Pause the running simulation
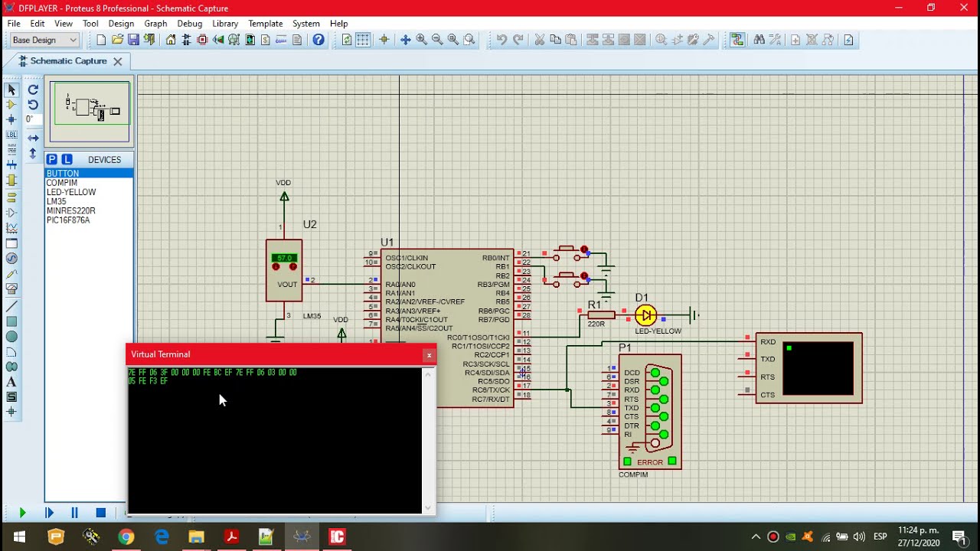The width and height of the screenshot is (980, 551). coord(74,513)
